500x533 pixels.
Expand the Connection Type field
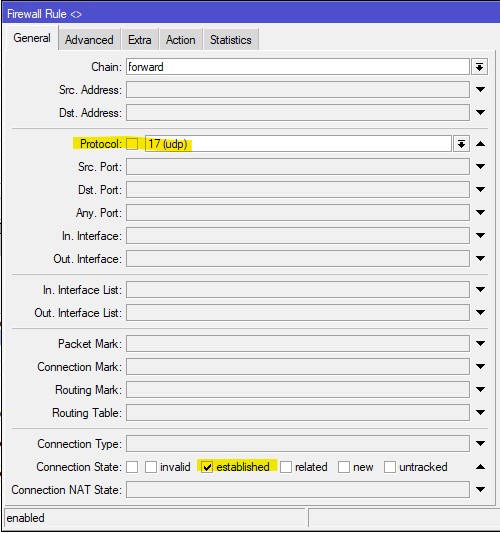480,444
